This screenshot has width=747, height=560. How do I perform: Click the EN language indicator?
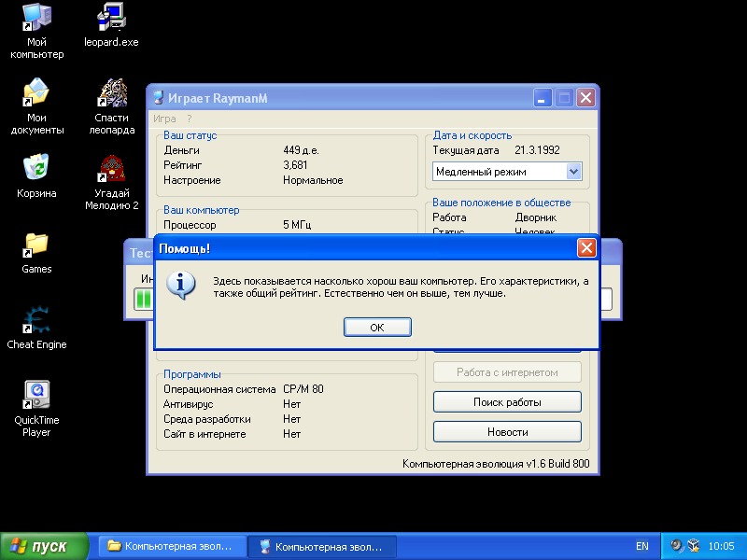(x=641, y=546)
